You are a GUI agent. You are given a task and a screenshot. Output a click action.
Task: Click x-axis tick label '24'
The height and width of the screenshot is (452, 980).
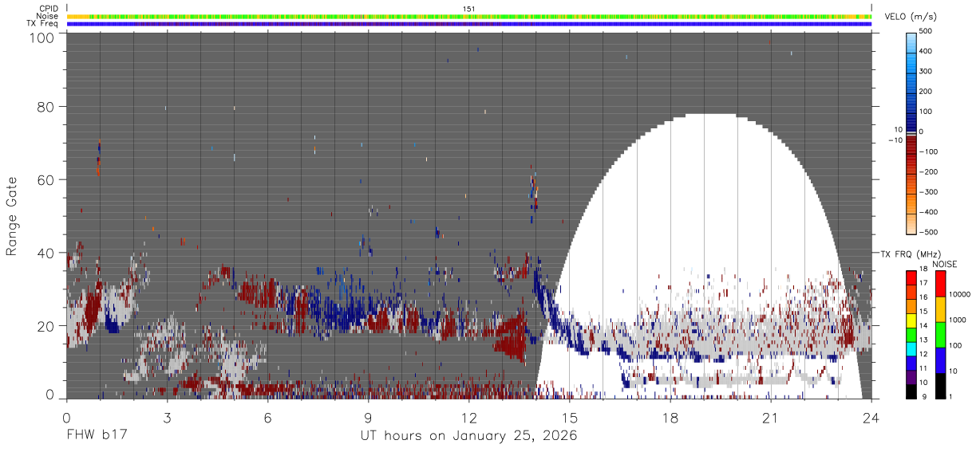871,418
